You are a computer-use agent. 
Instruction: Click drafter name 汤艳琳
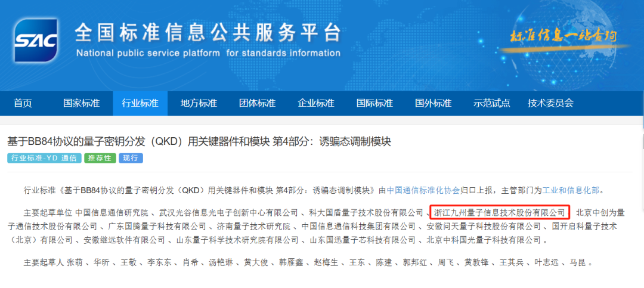(x=221, y=262)
